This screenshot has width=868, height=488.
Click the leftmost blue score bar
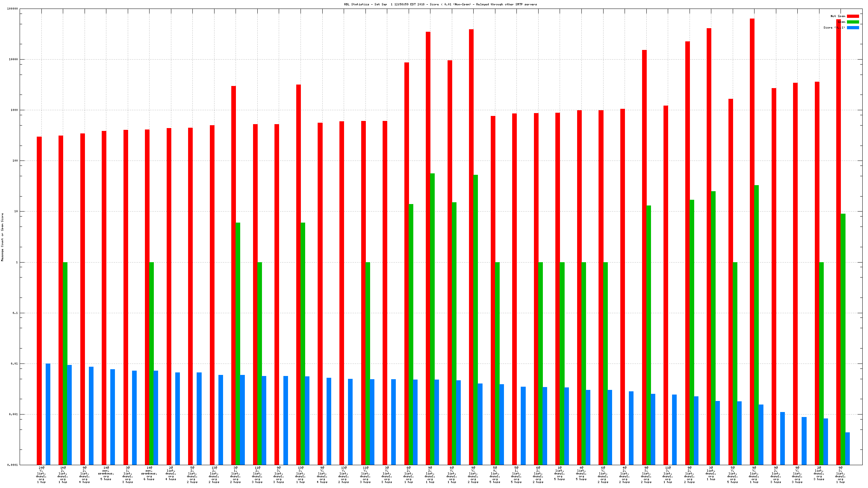tap(48, 414)
